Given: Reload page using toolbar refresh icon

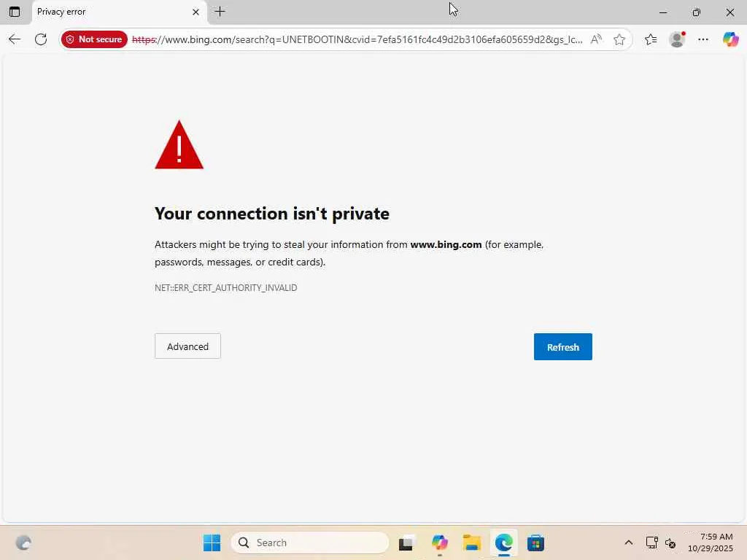Looking at the screenshot, I should click(x=41, y=39).
